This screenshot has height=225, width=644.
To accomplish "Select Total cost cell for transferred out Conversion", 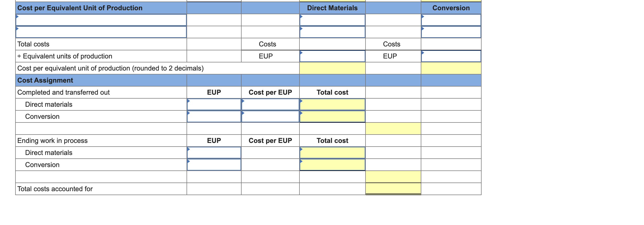I will click(332, 116).
